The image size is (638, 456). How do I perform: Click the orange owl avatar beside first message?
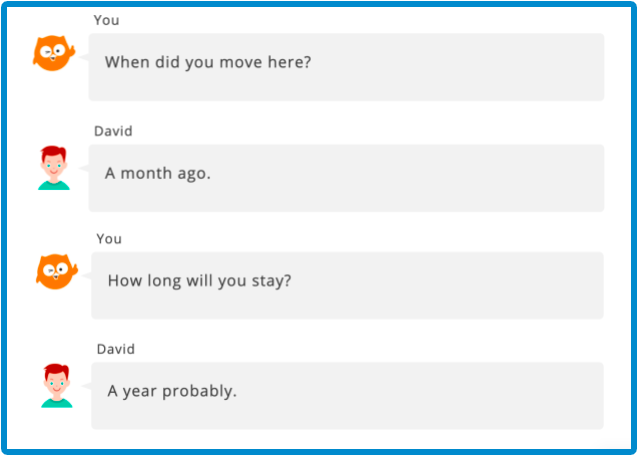[x=54, y=53]
